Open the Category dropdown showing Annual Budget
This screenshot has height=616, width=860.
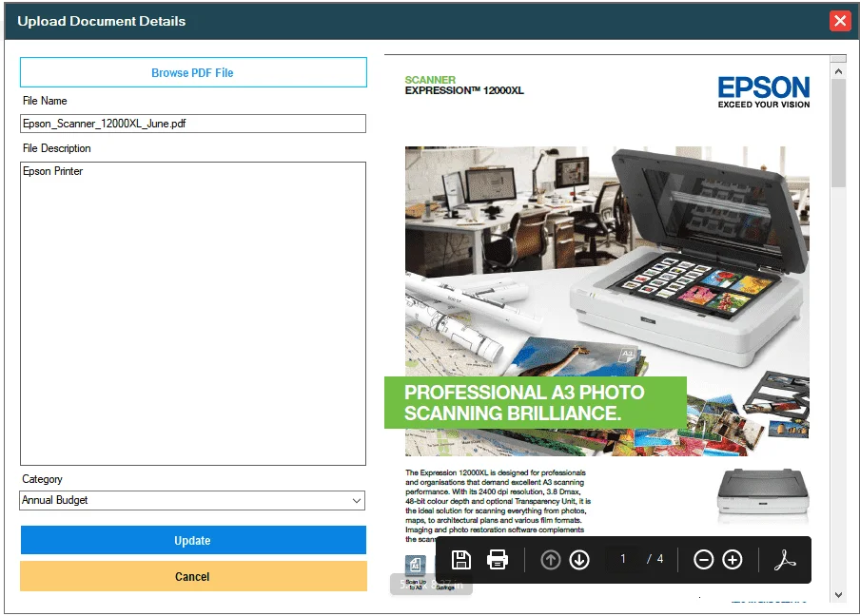[x=192, y=500]
